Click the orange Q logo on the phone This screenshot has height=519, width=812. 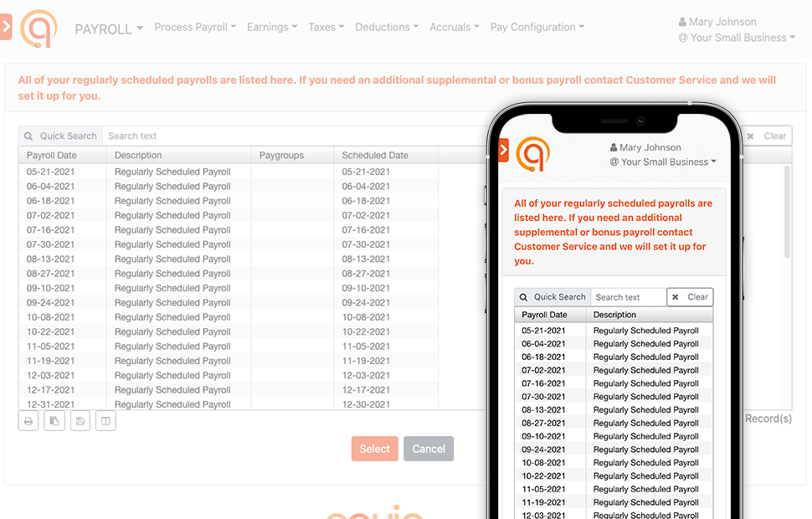point(533,154)
